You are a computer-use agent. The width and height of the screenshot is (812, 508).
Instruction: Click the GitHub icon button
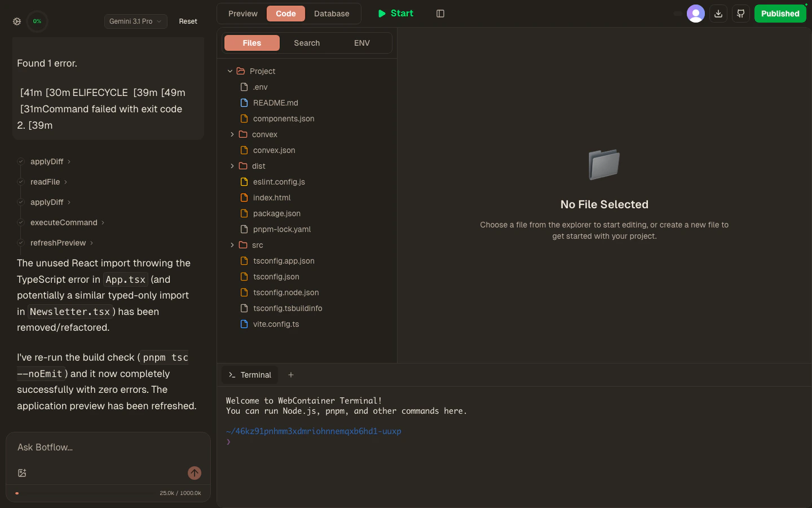click(741, 14)
